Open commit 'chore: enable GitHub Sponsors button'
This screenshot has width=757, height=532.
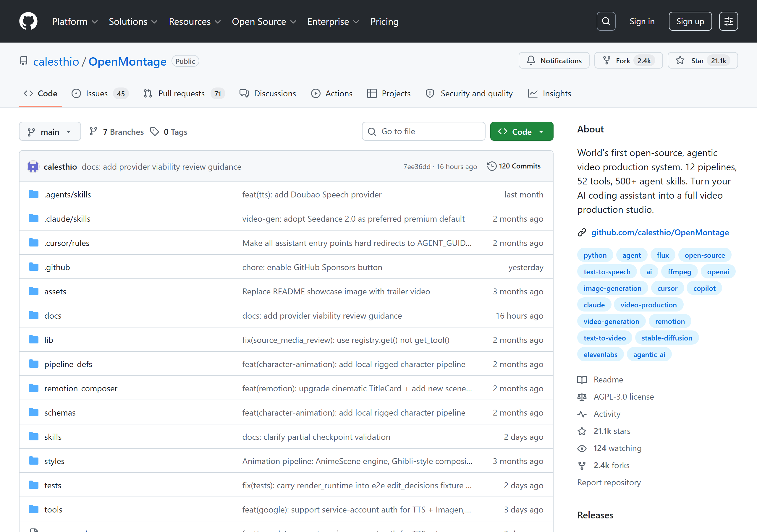[x=312, y=267]
